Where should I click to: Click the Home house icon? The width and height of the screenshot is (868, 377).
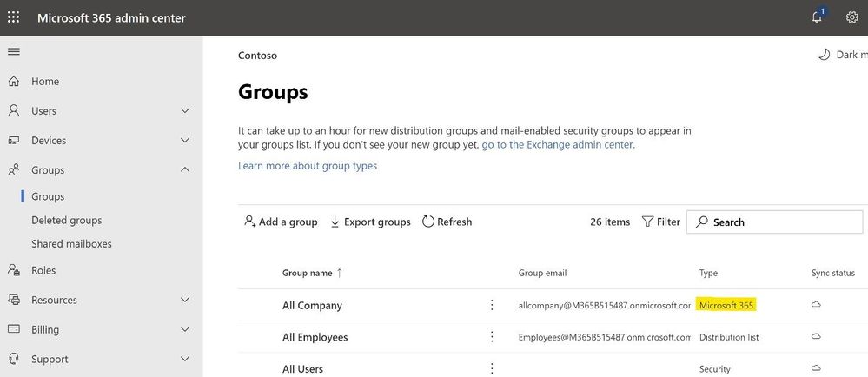14,82
